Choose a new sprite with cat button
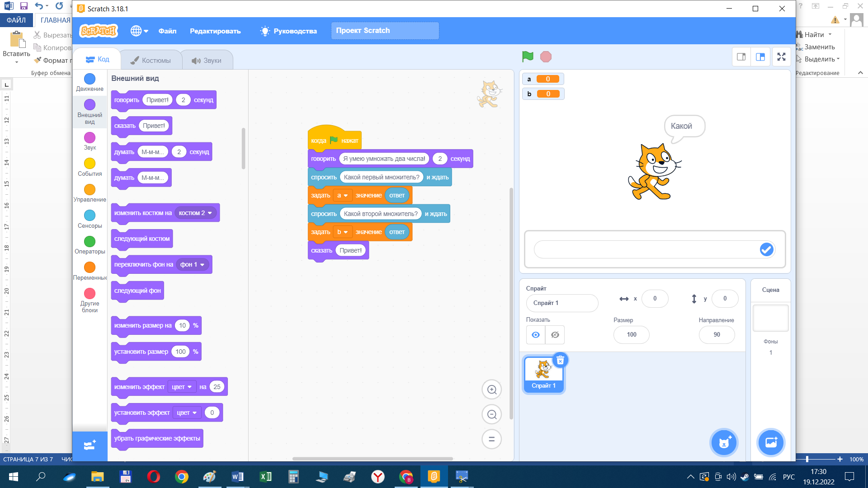The image size is (868, 488). 724,442
